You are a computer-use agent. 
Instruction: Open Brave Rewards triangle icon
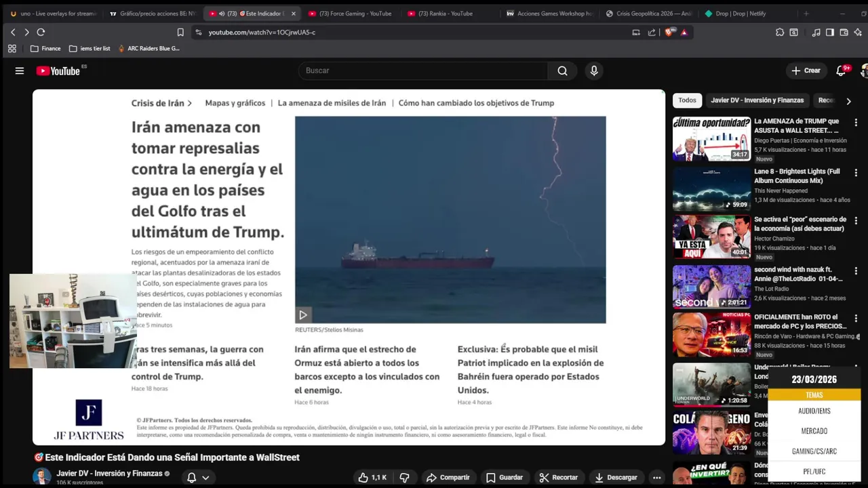point(684,32)
